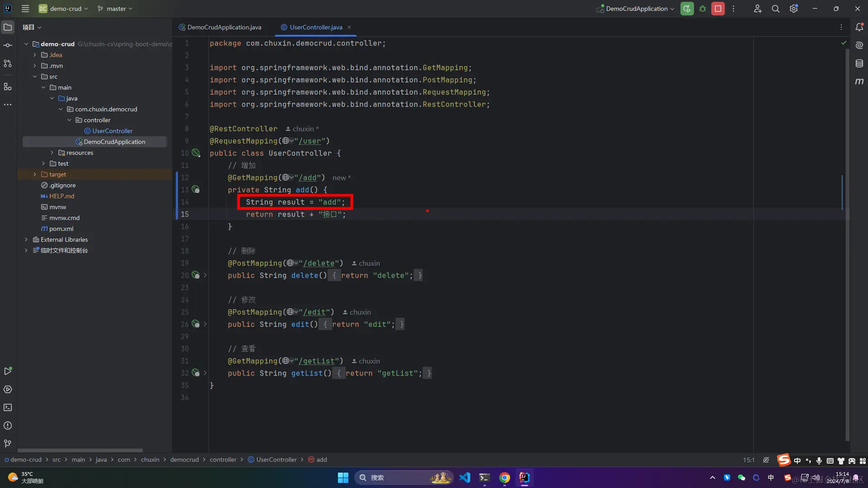The height and width of the screenshot is (488, 868).
Task: Click the UserController breadcrumb
Action: point(272,459)
